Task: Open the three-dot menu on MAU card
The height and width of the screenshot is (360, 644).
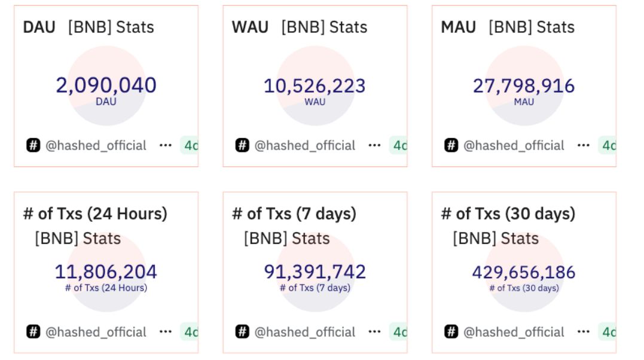Action: click(x=584, y=145)
